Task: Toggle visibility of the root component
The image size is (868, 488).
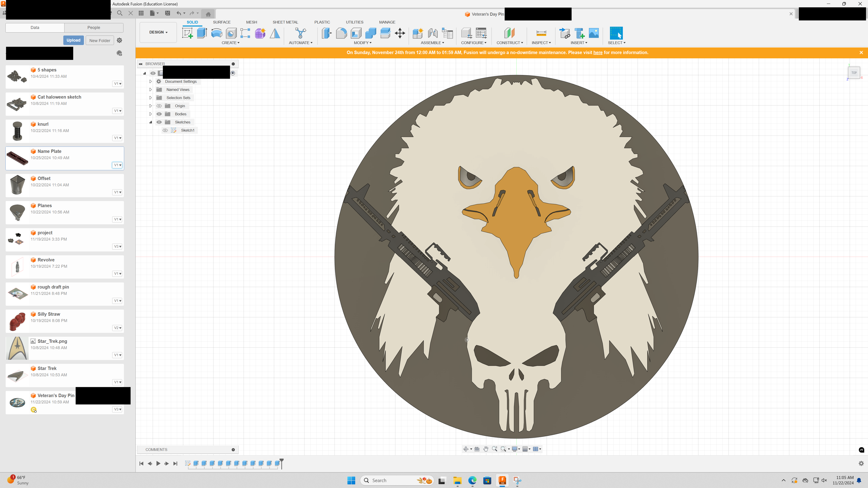Action: point(153,73)
